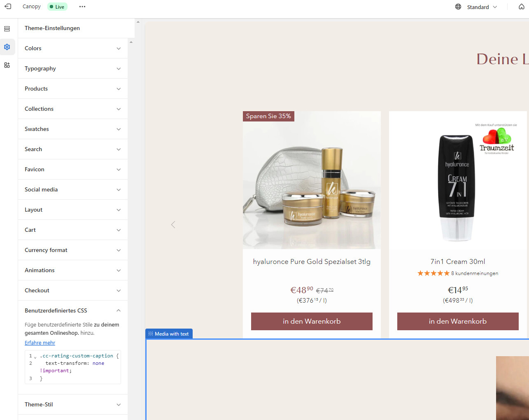Click the five-star rating on 7in1 Cream

click(x=433, y=273)
